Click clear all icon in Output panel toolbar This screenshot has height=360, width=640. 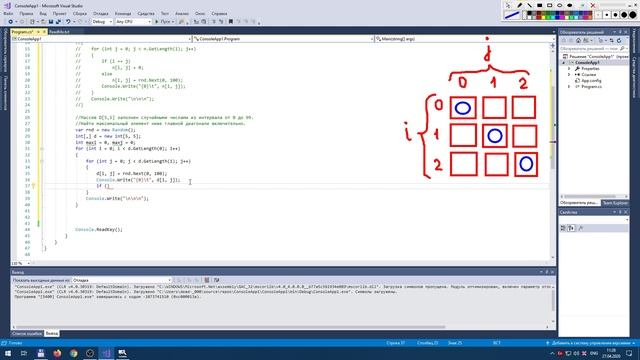click(207, 280)
